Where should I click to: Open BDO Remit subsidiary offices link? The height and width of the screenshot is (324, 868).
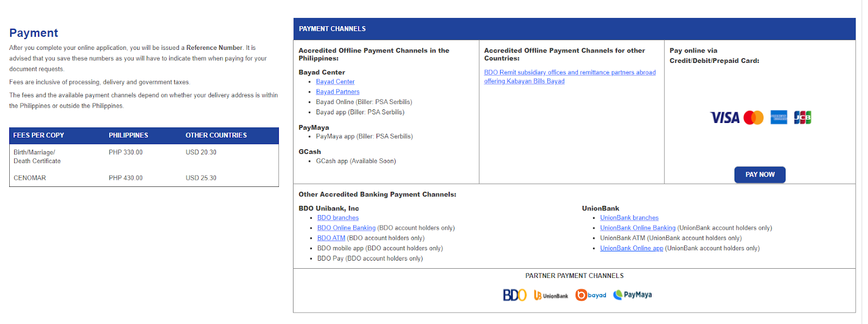click(x=570, y=77)
